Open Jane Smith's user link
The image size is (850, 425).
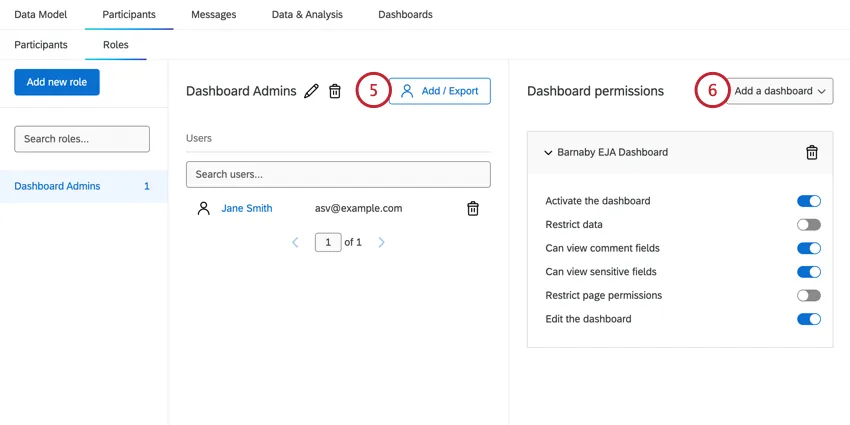point(246,208)
